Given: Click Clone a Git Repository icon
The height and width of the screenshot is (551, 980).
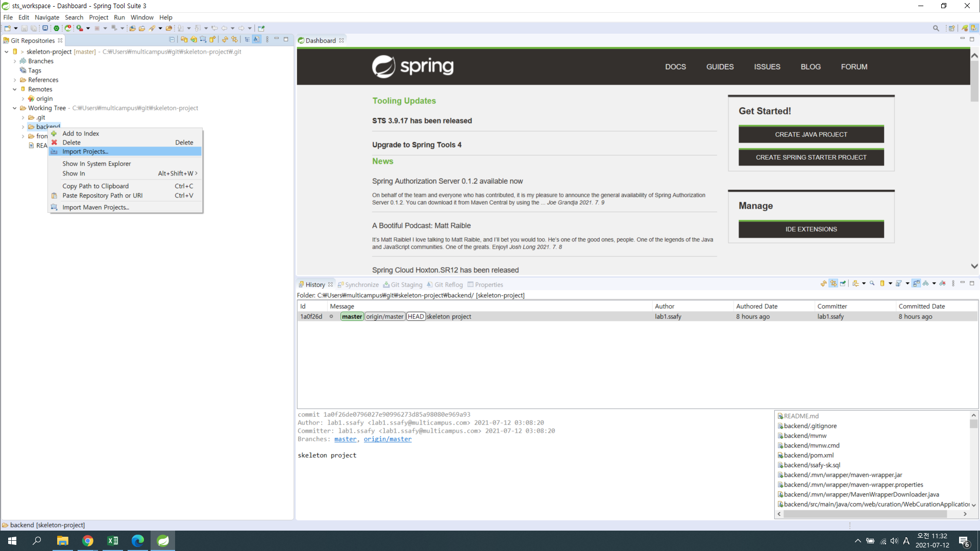Looking at the screenshot, I should (x=193, y=39).
